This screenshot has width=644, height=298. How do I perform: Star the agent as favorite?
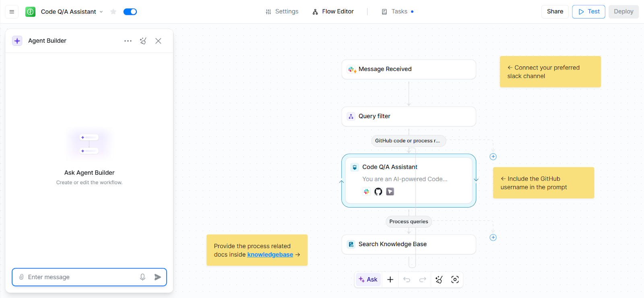tap(114, 12)
